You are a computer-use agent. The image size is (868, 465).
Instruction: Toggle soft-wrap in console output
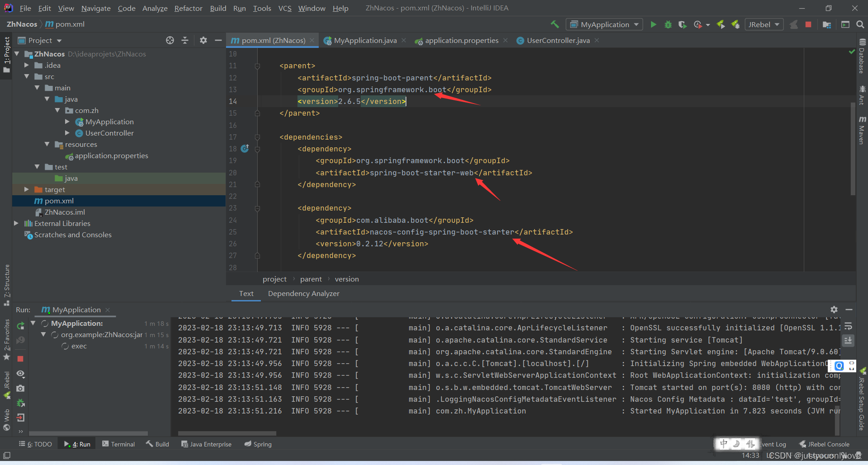(848, 326)
